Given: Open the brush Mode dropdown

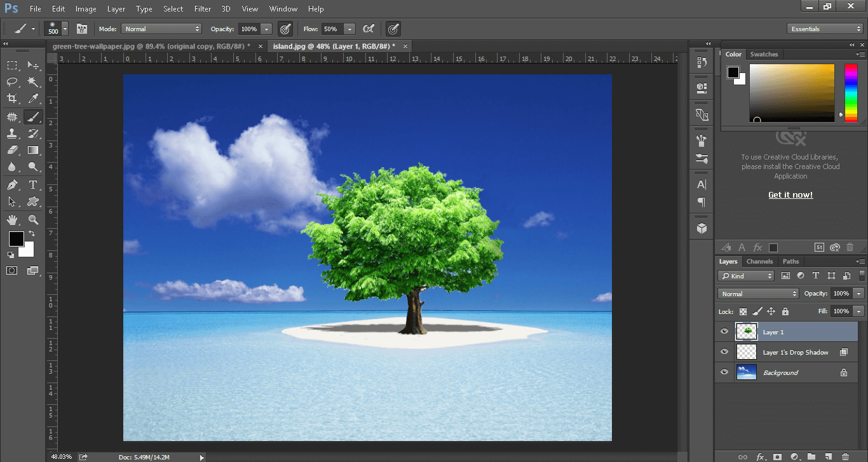Looking at the screenshot, I should pyautogui.click(x=161, y=29).
